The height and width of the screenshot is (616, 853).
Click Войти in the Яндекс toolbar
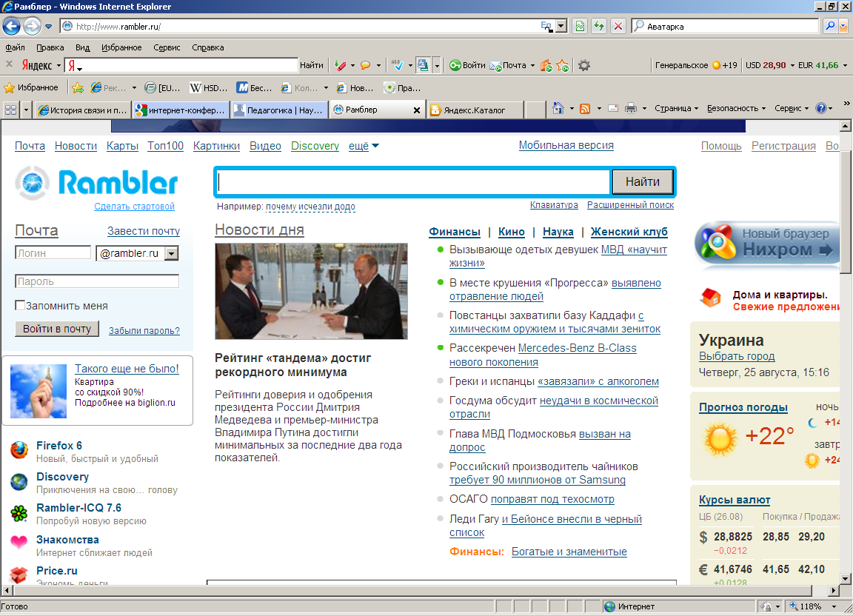(x=467, y=65)
